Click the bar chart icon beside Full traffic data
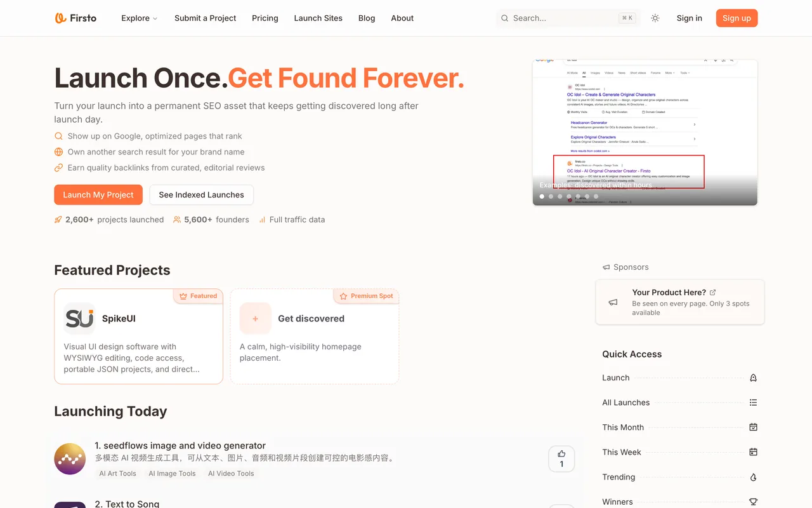812x508 pixels. coord(262,220)
